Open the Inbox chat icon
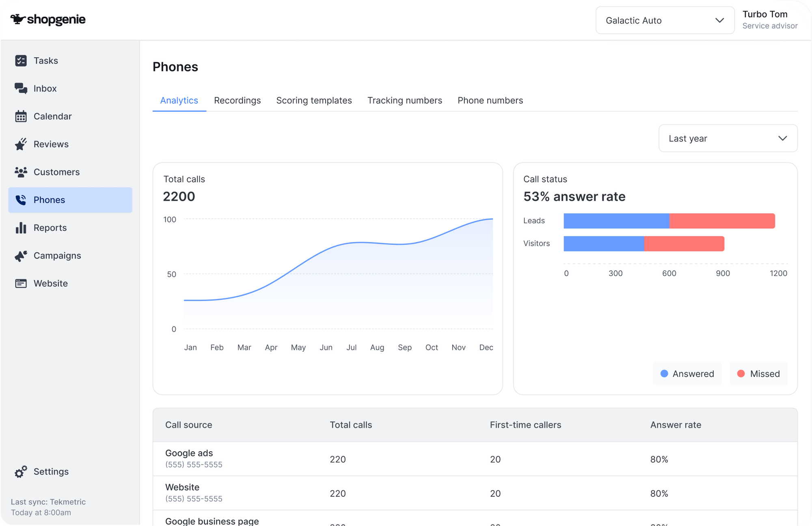Screen dimensions: 812x526 [x=21, y=88]
